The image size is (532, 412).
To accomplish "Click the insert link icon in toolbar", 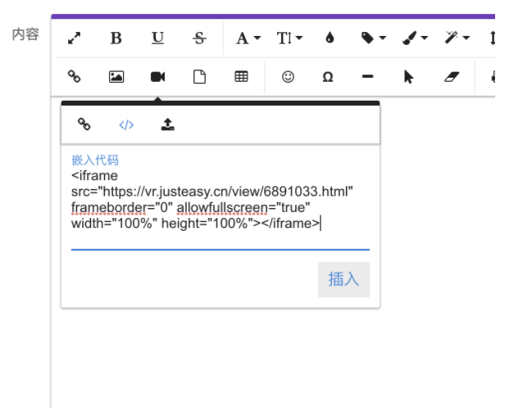I will point(74,76).
